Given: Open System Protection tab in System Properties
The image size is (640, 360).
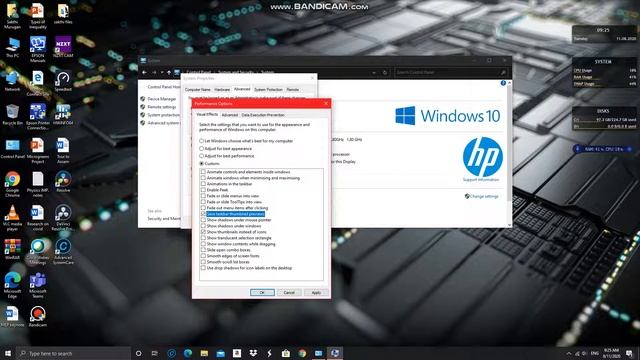Looking at the screenshot, I should pyautogui.click(x=268, y=89).
